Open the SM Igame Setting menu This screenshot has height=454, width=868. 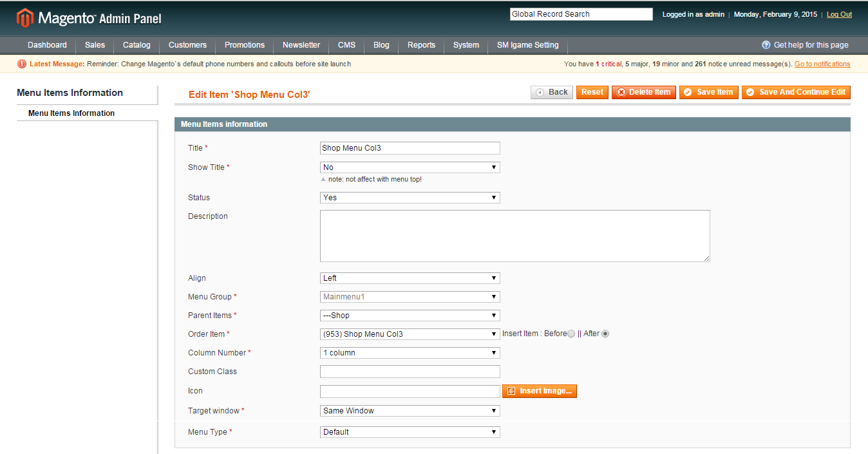[528, 45]
